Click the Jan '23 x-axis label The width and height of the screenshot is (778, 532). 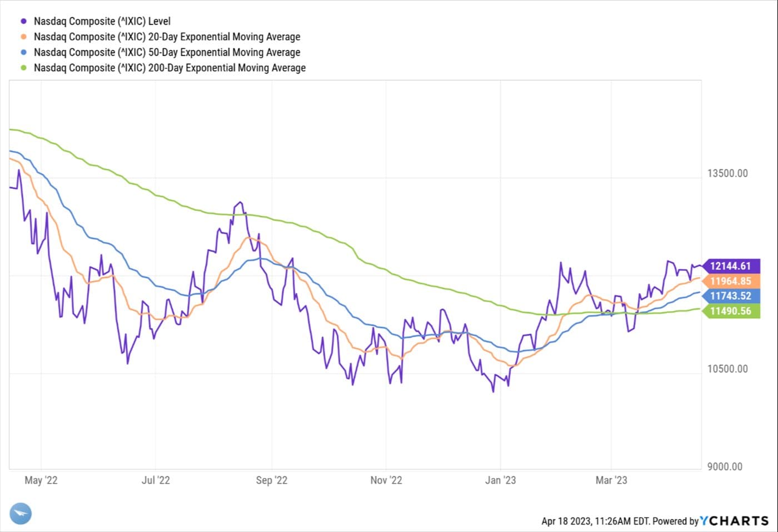click(500, 480)
